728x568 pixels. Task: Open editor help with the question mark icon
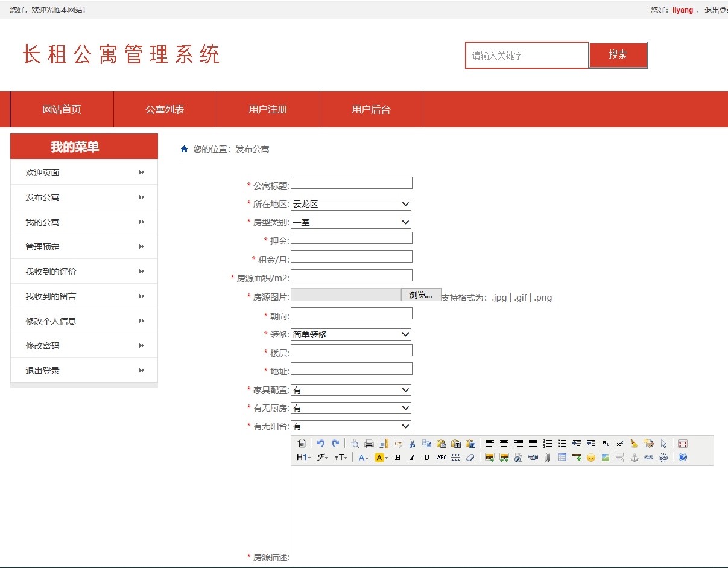click(x=683, y=458)
